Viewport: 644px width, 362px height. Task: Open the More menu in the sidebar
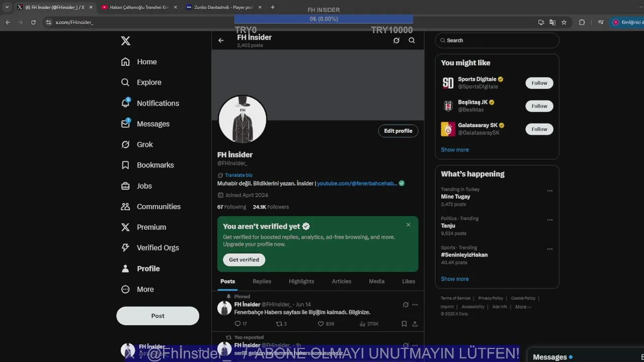137,289
